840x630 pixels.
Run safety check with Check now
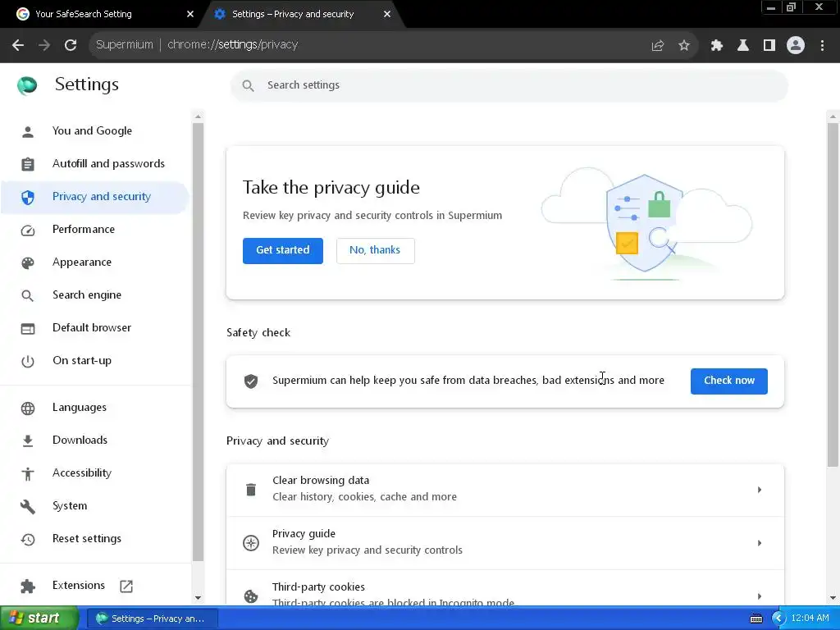728,381
